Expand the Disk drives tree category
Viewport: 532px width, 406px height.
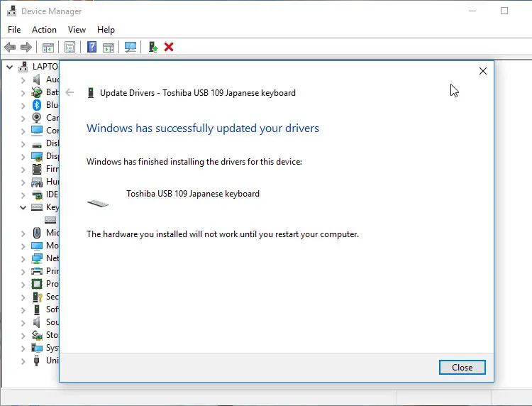tap(23, 144)
